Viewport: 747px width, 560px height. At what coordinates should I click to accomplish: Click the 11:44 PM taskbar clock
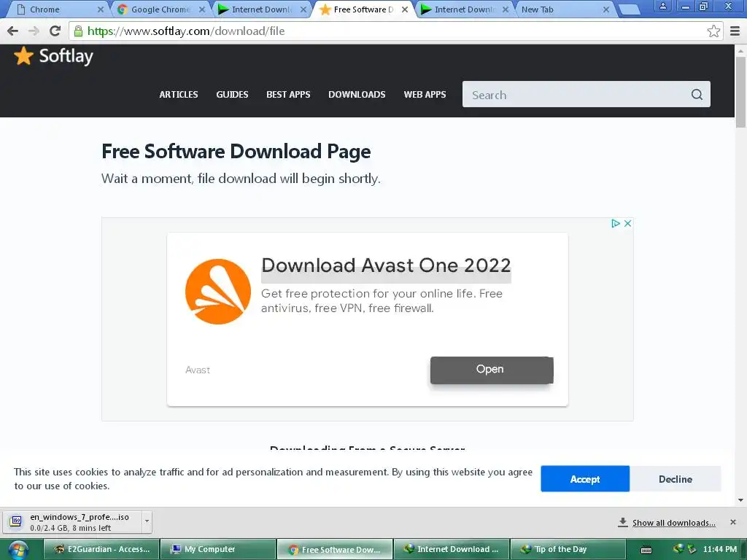click(720, 549)
